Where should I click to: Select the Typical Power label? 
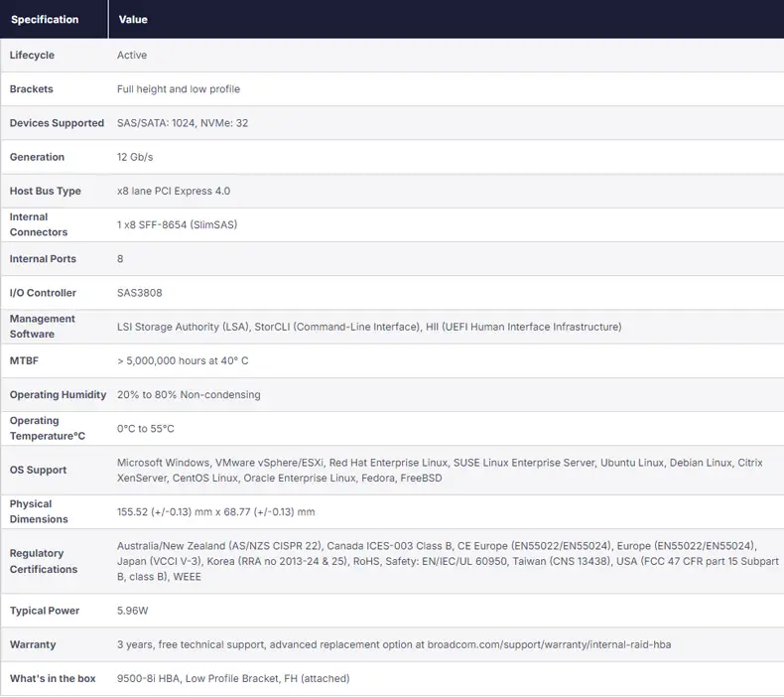45,611
